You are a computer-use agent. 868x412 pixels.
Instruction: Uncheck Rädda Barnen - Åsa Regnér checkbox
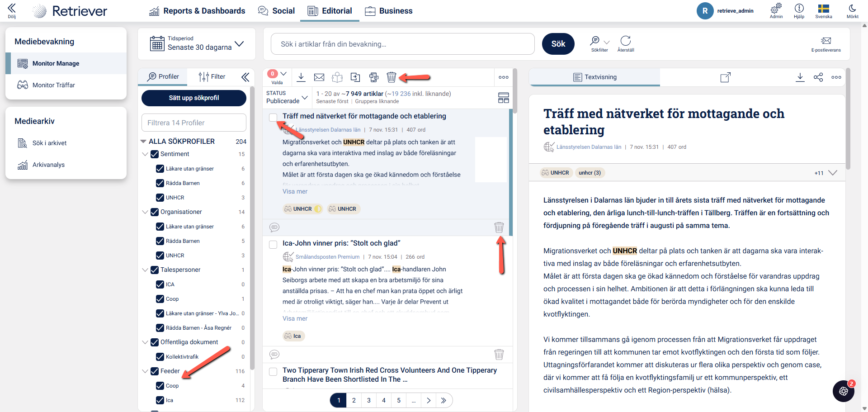[160, 328]
